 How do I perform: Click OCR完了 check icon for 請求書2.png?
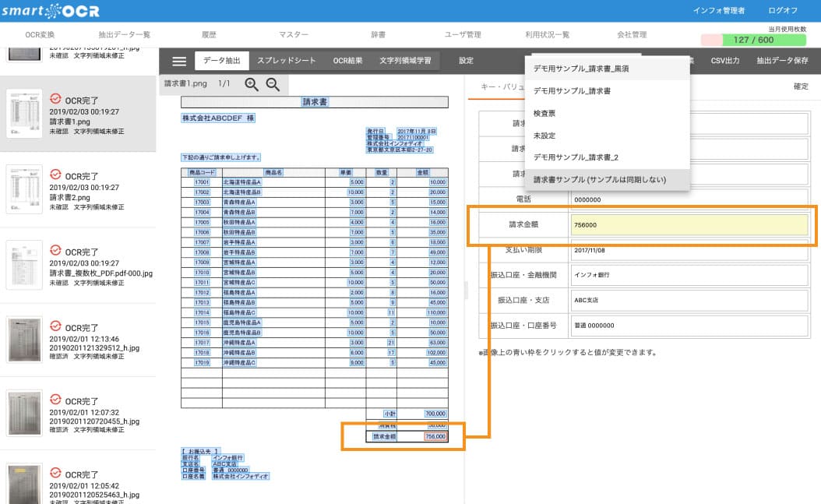click(55, 174)
